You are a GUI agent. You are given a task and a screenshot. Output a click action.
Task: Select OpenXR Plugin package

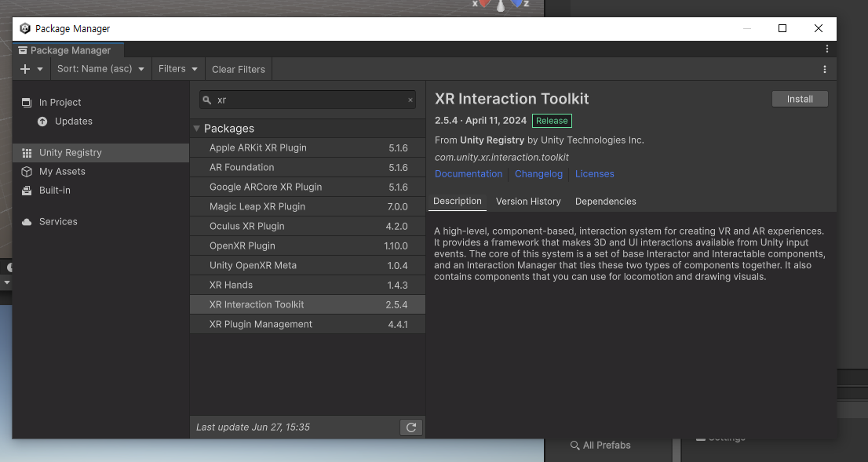pyautogui.click(x=308, y=246)
